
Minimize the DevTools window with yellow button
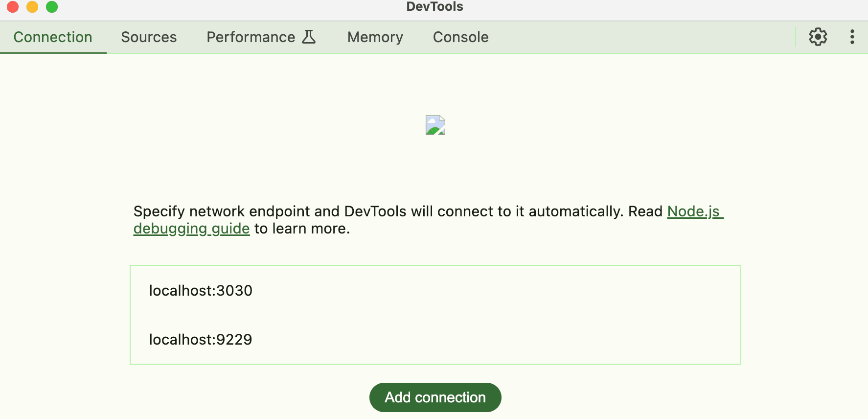tap(32, 7)
